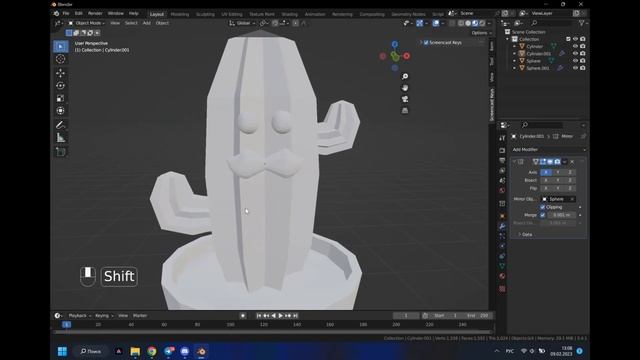Image resolution: width=640 pixels, height=360 pixels.
Task: Open the Tool properties tab icon
Action: 502,138
